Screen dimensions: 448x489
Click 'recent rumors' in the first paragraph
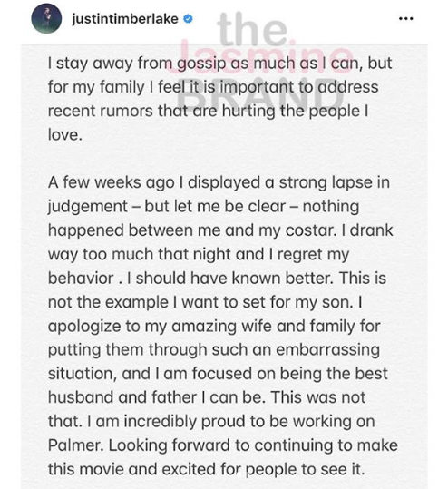tap(101, 111)
